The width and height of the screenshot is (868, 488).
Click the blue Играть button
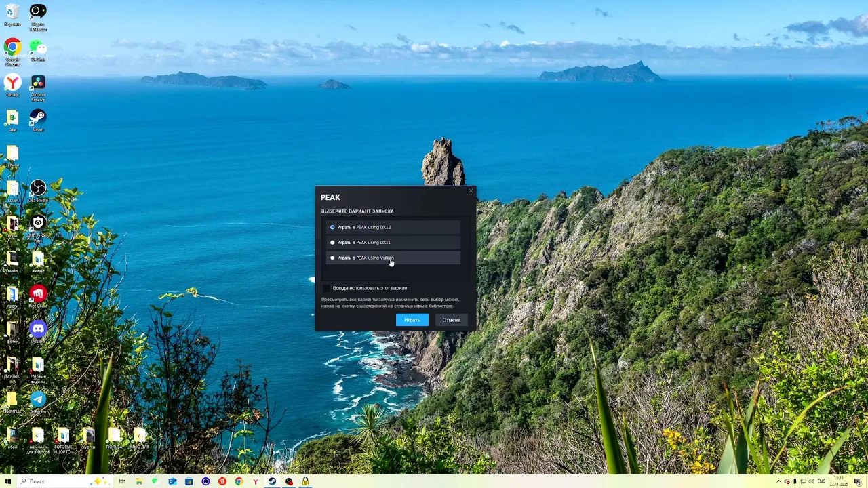[412, 320]
